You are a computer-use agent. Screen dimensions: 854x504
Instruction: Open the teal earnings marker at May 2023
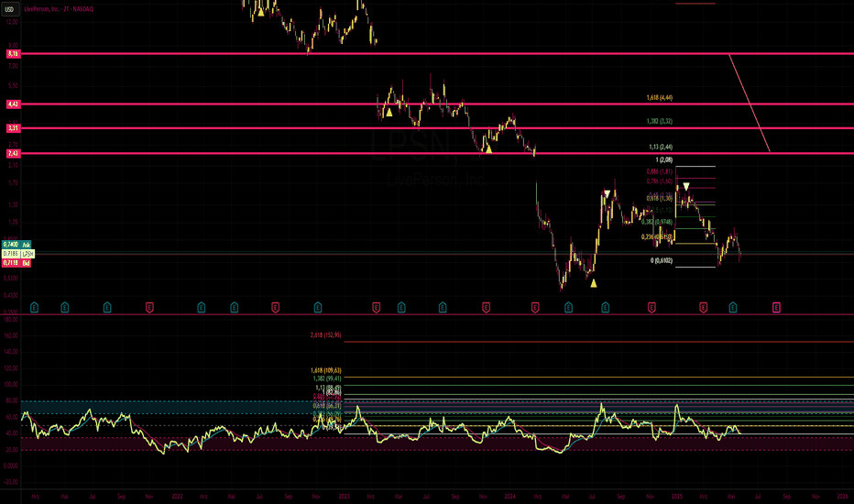pyautogui.click(x=401, y=308)
